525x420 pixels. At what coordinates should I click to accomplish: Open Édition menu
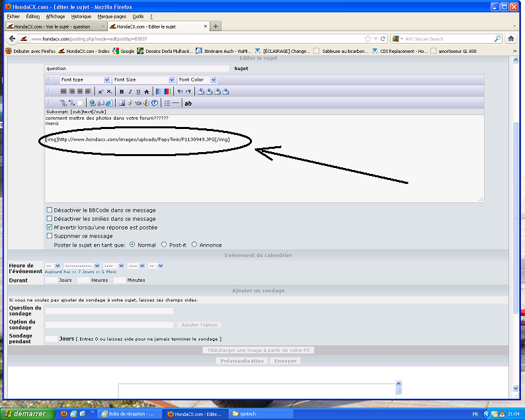coord(33,17)
